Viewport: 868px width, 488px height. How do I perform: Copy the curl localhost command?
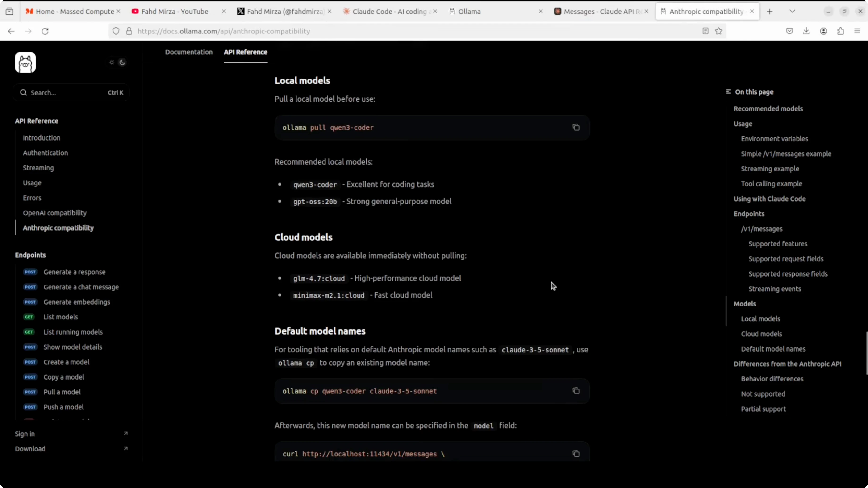[576, 454]
